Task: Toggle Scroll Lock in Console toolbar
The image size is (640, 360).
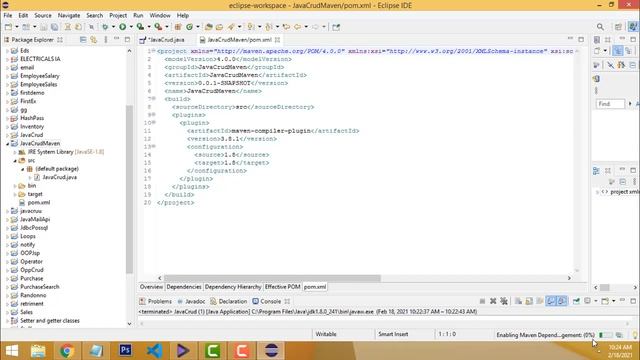Action: (529, 301)
